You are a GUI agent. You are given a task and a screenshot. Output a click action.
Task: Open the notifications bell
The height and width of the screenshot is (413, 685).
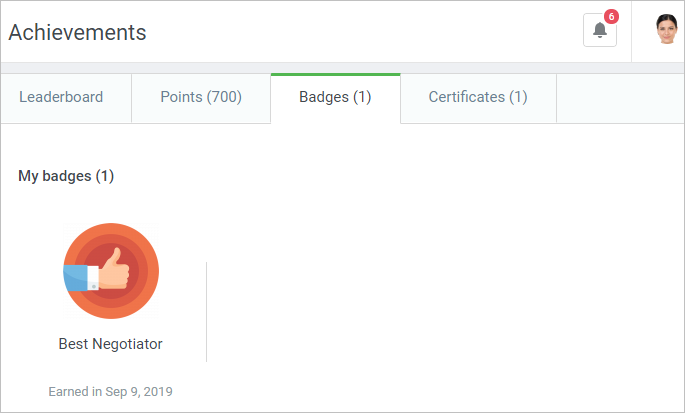pos(599,30)
